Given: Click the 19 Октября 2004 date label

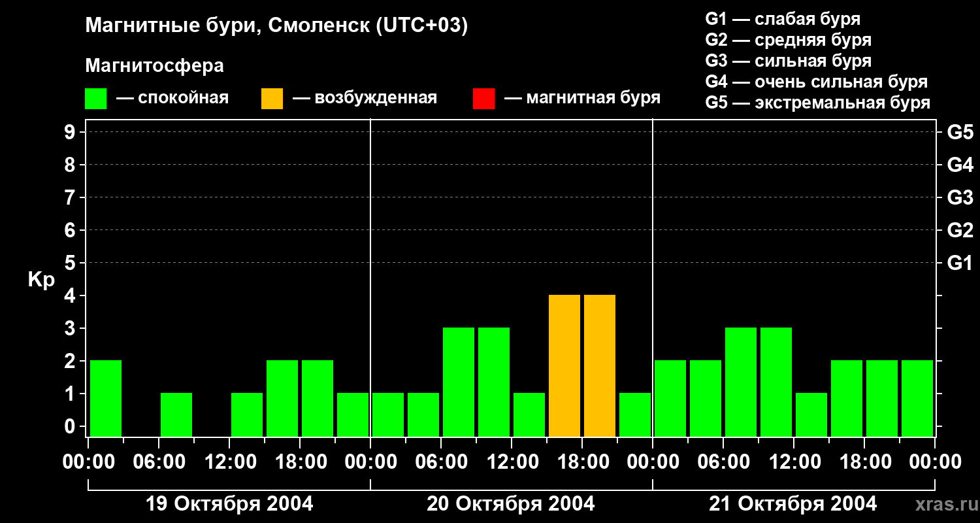Looking at the screenshot, I should coord(229,504).
